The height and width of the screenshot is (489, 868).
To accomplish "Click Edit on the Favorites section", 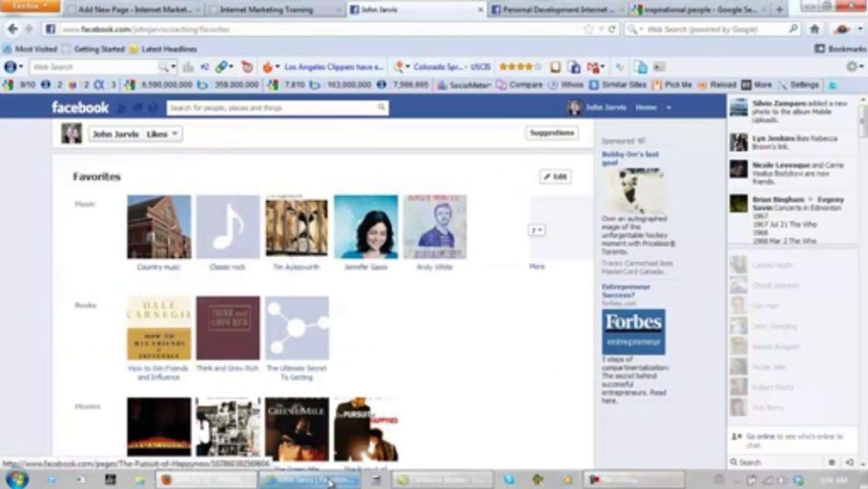I will tap(555, 177).
